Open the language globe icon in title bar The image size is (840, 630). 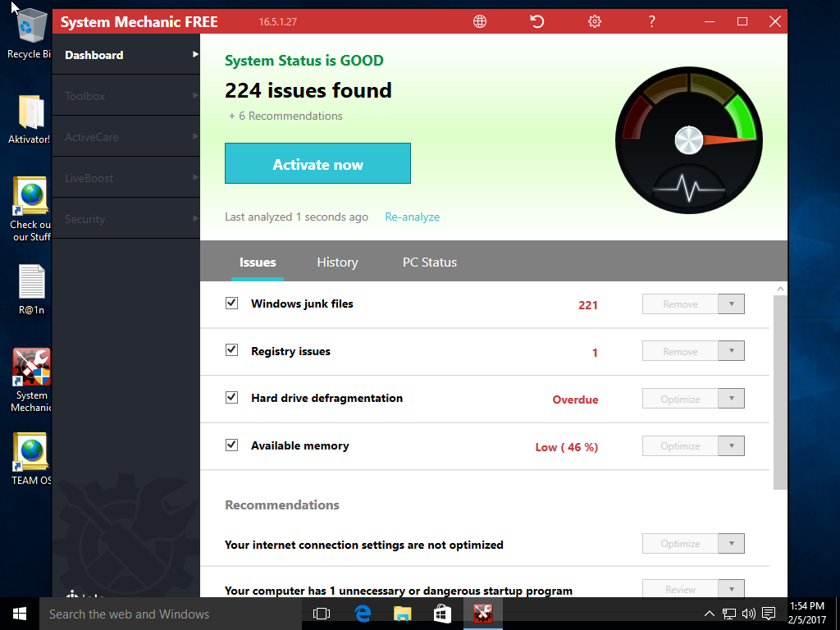[x=480, y=21]
